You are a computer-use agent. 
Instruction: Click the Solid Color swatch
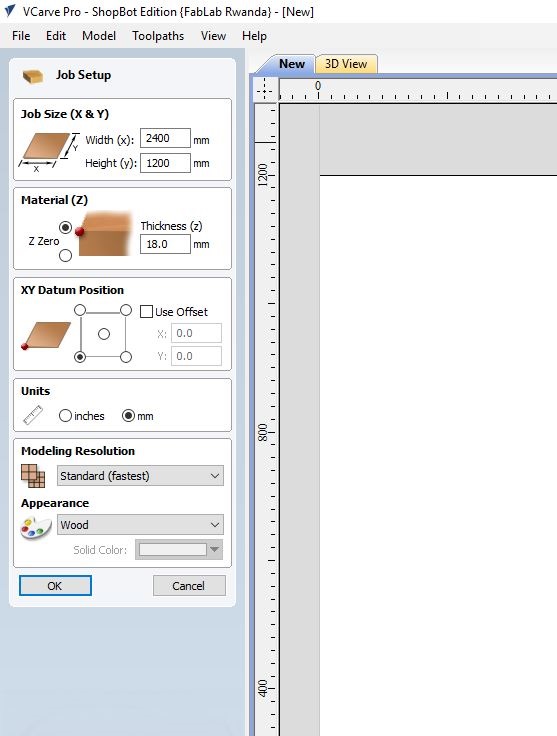point(173,549)
